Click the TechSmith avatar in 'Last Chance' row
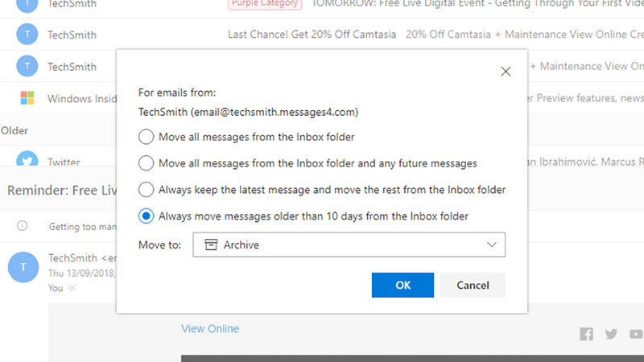Image resolution: width=644 pixels, height=362 pixels. (27, 35)
